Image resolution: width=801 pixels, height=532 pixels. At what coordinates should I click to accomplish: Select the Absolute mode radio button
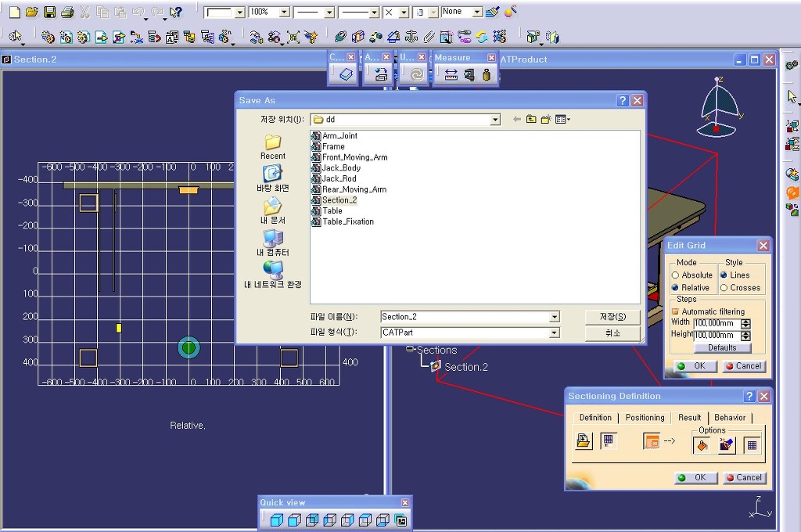(676, 275)
